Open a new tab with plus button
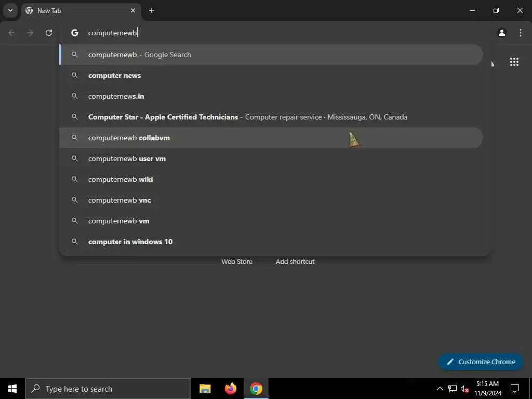 coord(152,10)
